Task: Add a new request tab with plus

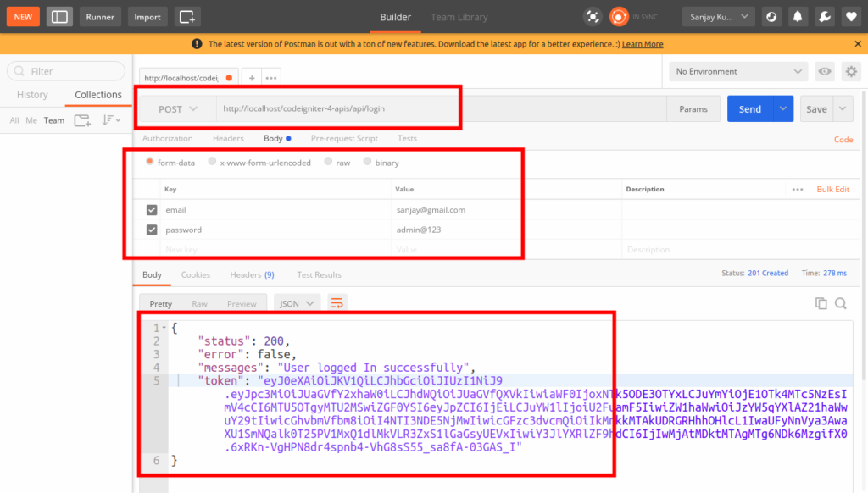Action: (x=251, y=78)
